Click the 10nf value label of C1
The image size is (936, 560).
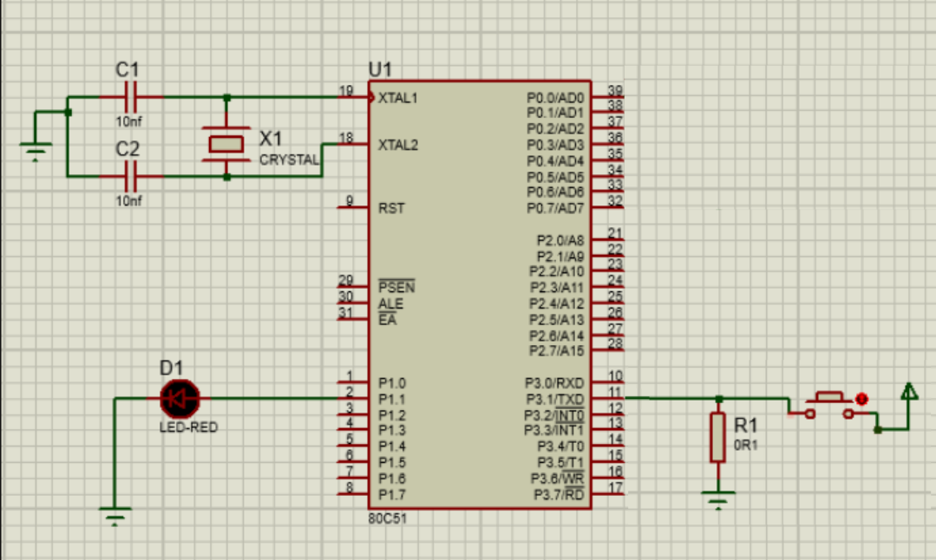point(130,120)
